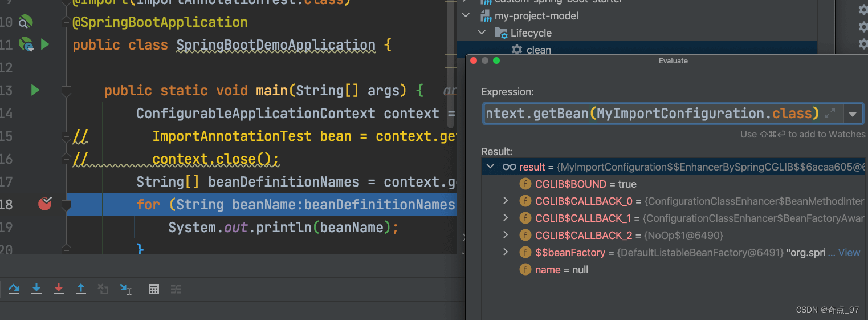The image size is (868, 320).
Task: Click the field icon of CGLIB$CALLBACK_1
Action: point(525,218)
